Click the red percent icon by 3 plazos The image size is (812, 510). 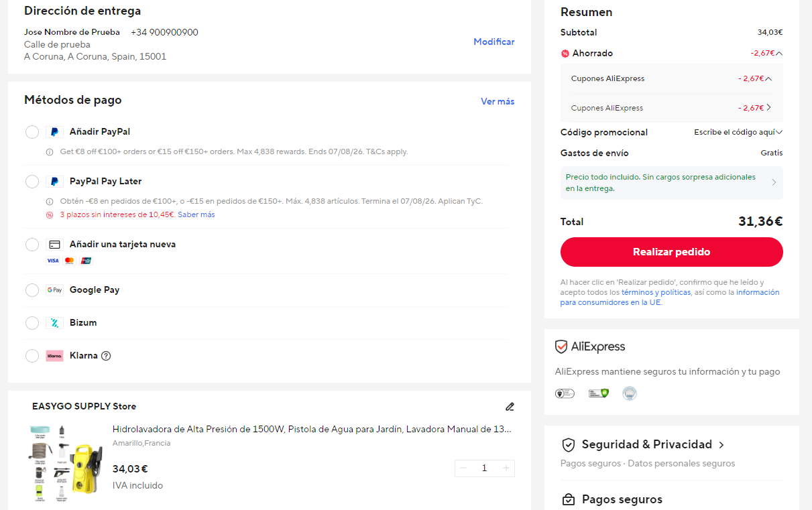(x=50, y=215)
